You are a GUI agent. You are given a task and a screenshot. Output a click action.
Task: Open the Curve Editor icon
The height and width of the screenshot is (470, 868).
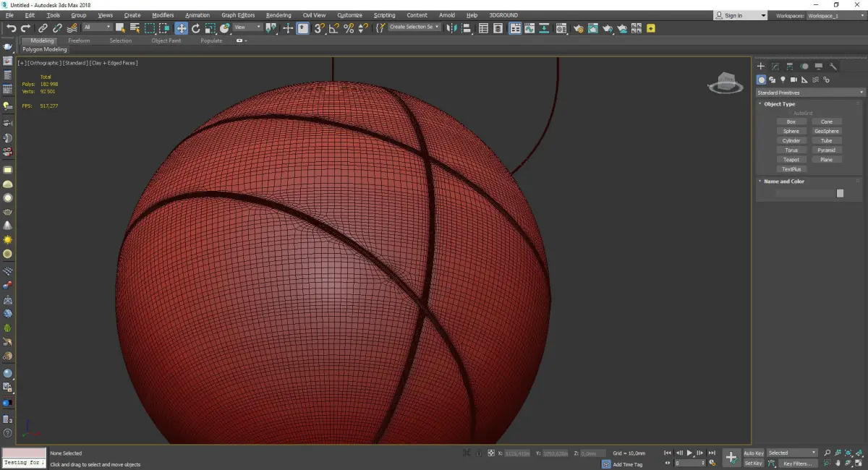(x=529, y=28)
